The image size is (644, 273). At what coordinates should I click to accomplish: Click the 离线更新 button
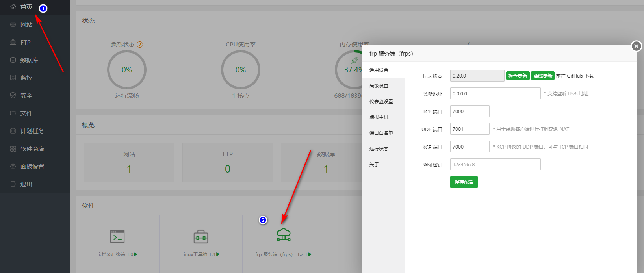[x=543, y=76]
